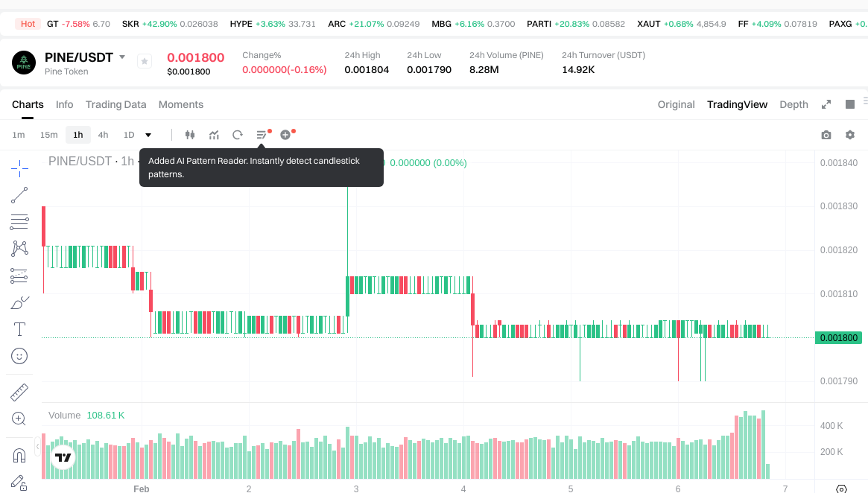Open candlestick chart type selector
This screenshot has width=868, height=493.
(x=190, y=135)
